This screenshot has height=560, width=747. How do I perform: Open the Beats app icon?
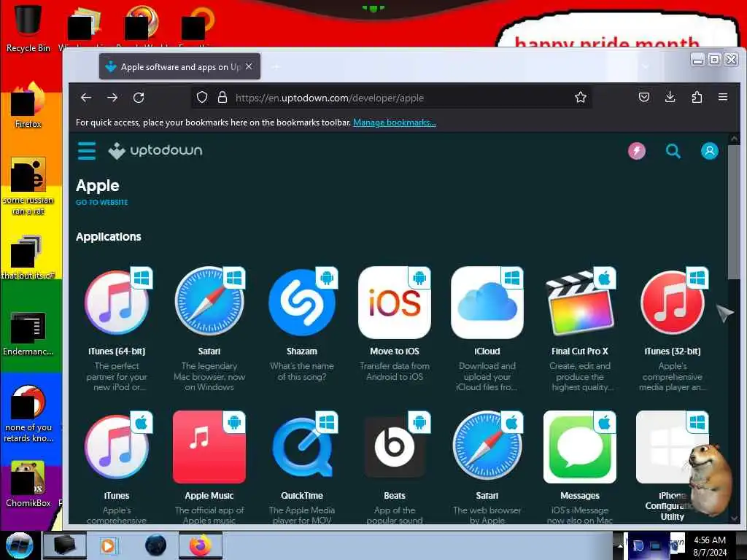pyautogui.click(x=395, y=447)
